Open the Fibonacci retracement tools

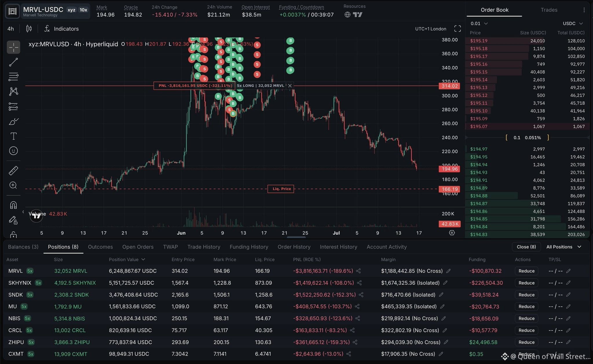point(13,77)
